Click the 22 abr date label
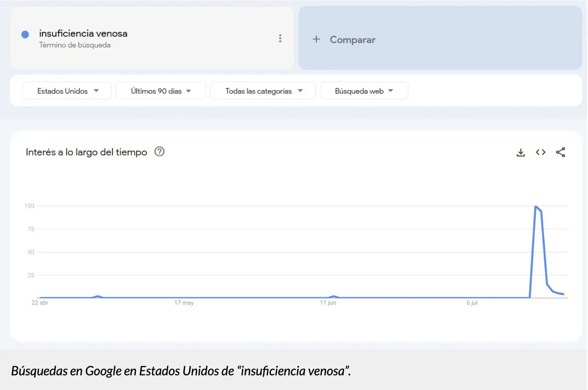Screen dimensions: 588x390 (x=40, y=303)
